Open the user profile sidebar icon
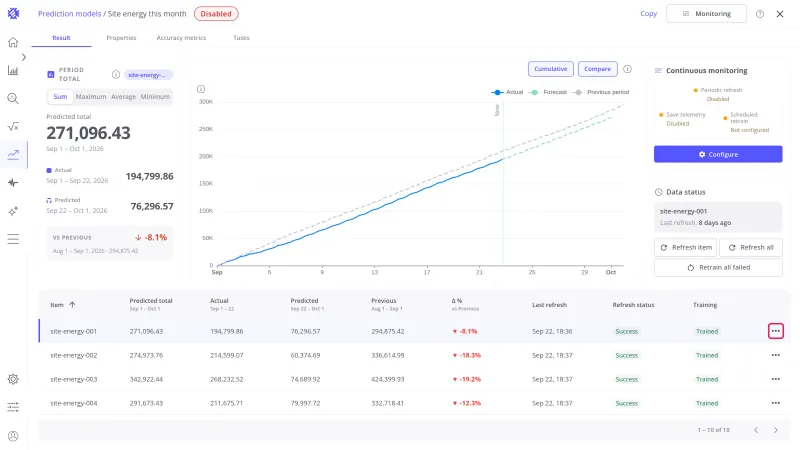 tap(13, 436)
